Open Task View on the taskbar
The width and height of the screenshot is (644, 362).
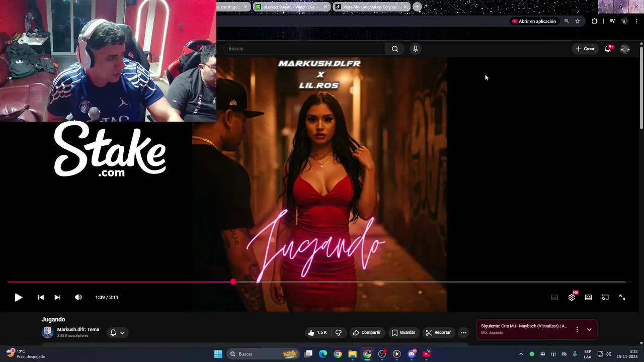pyautogui.click(x=308, y=354)
